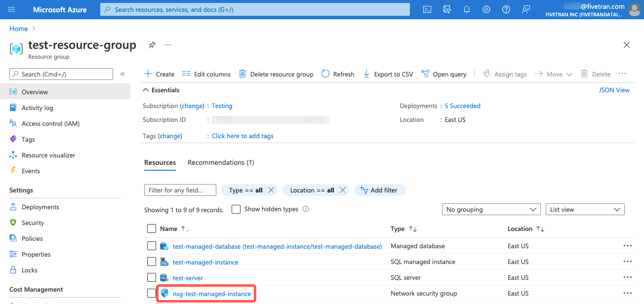Image resolution: width=644 pixels, height=304 pixels.
Task: Open row menu for test-server
Action: pos(628,277)
